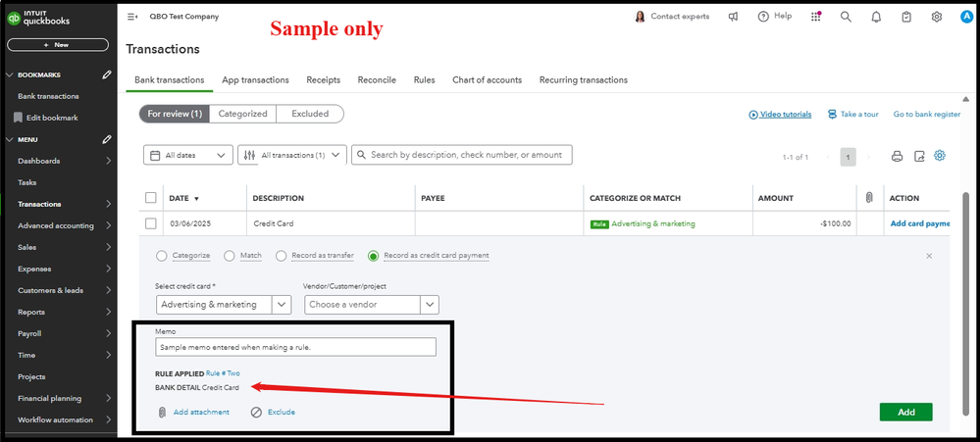Open the settings gear in header

point(936,17)
